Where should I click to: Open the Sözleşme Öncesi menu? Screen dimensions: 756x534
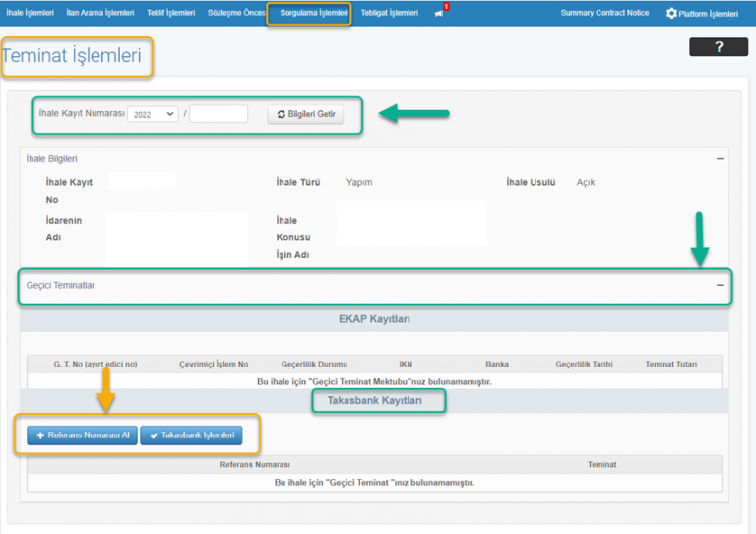tap(236, 13)
